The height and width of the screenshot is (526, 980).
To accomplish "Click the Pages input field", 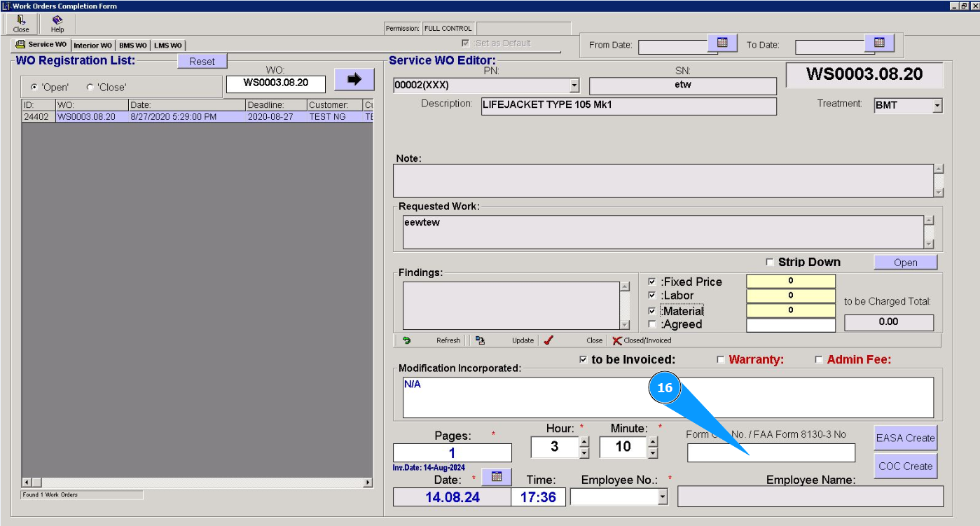I will (x=453, y=453).
